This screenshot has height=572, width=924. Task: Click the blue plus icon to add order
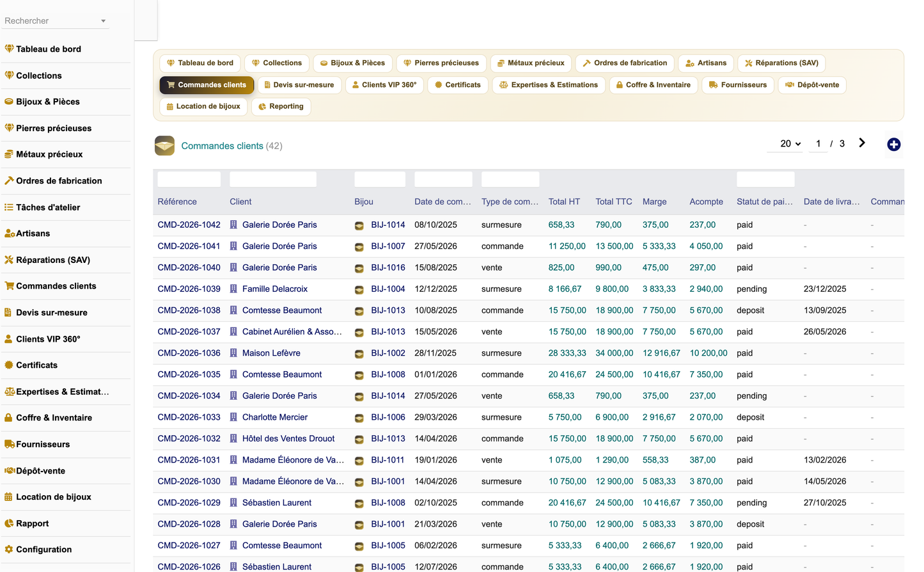point(894,145)
